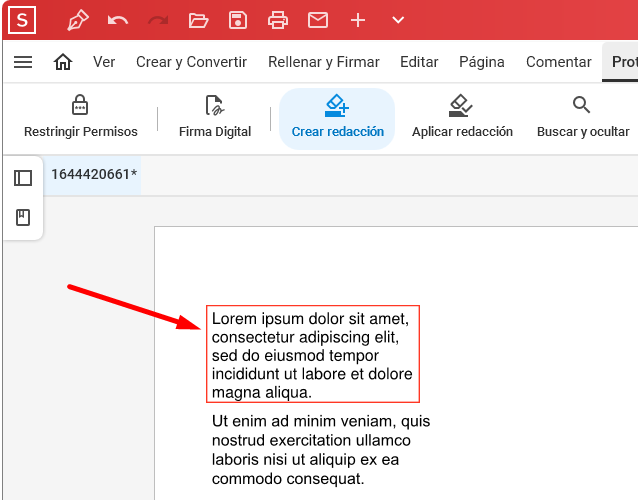638x500 pixels.
Task: Print the document
Action: (278, 20)
